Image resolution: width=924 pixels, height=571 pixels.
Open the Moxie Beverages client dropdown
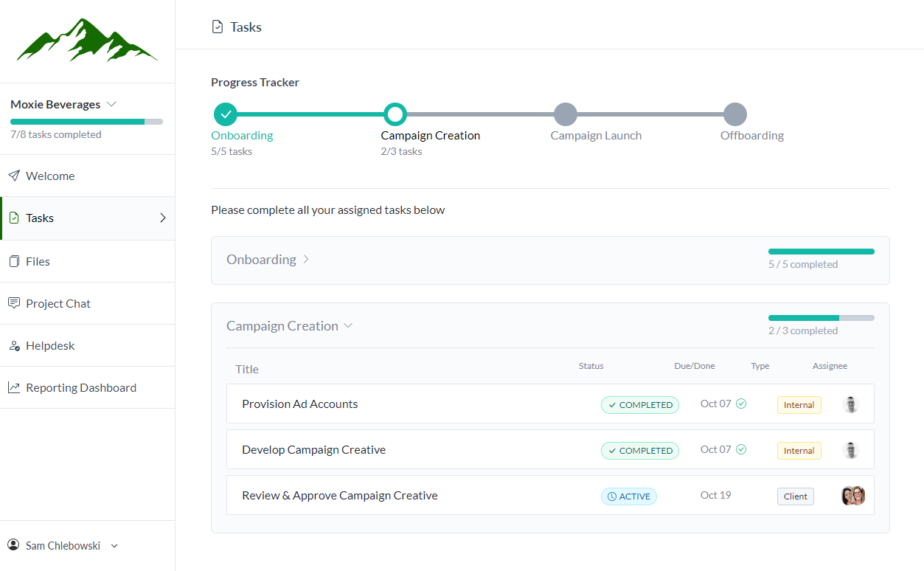point(63,104)
